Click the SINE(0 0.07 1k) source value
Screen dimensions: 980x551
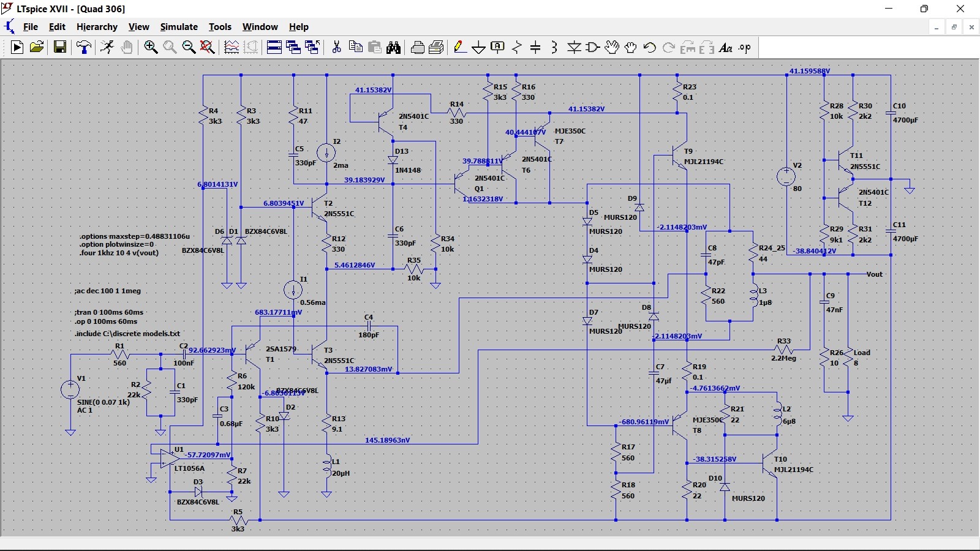pos(104,402)
